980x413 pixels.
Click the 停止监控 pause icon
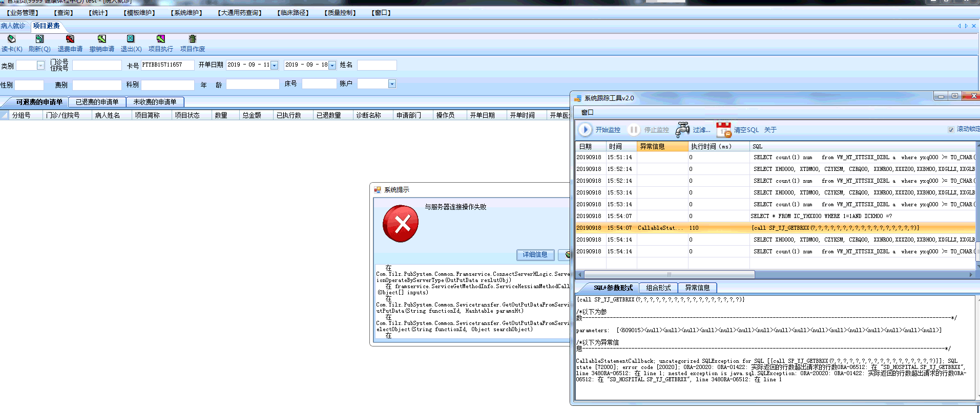(x=634, y=130)
